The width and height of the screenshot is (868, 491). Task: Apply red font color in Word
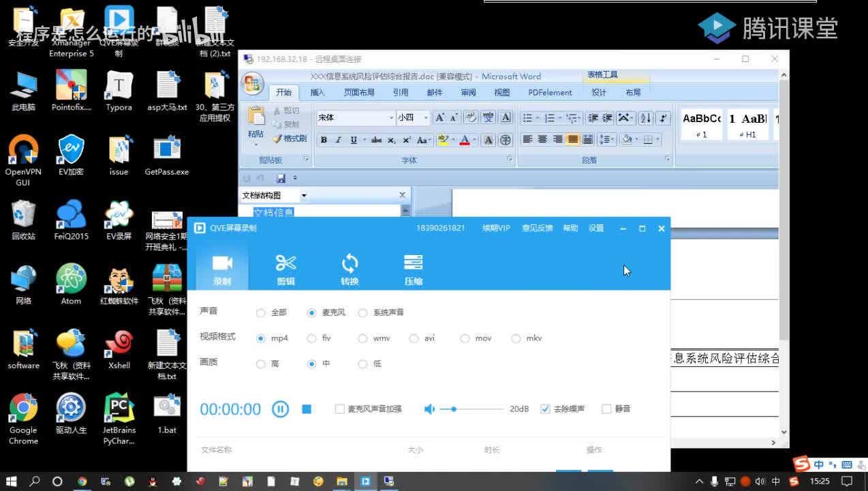pyautogui.click(x=465, y=140)
